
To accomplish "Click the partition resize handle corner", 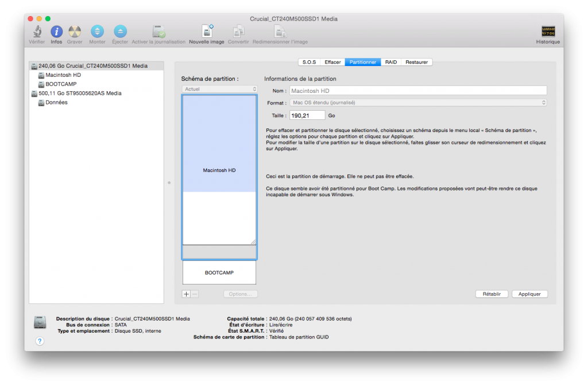I will (253, 242).
